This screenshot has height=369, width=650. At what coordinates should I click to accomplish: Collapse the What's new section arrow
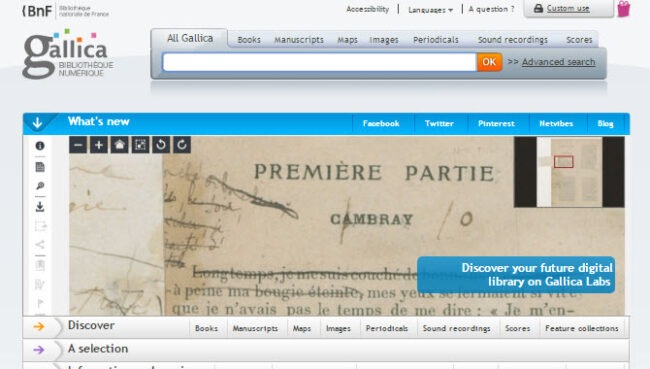38,123
